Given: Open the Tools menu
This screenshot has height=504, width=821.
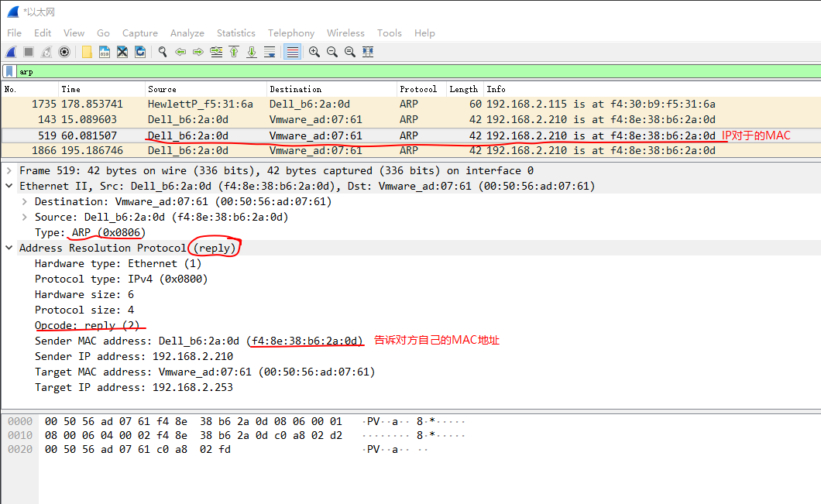Looking at the screenshot, I should click(389, 33).
